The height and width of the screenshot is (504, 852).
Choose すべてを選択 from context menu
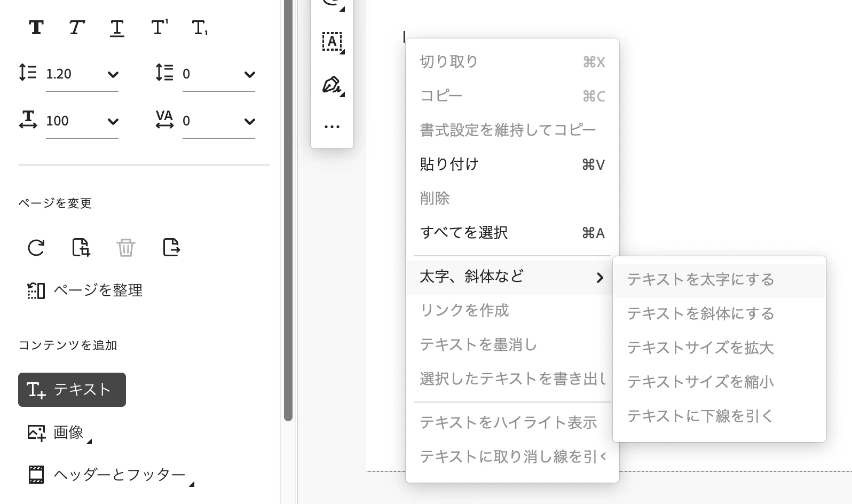pyautogui.click(x=512, y=233)
